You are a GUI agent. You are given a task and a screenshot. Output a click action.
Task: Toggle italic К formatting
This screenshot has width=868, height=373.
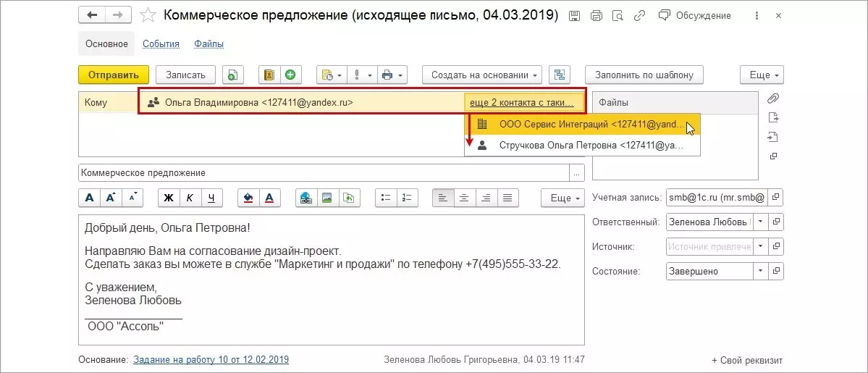tap(190, 198)
